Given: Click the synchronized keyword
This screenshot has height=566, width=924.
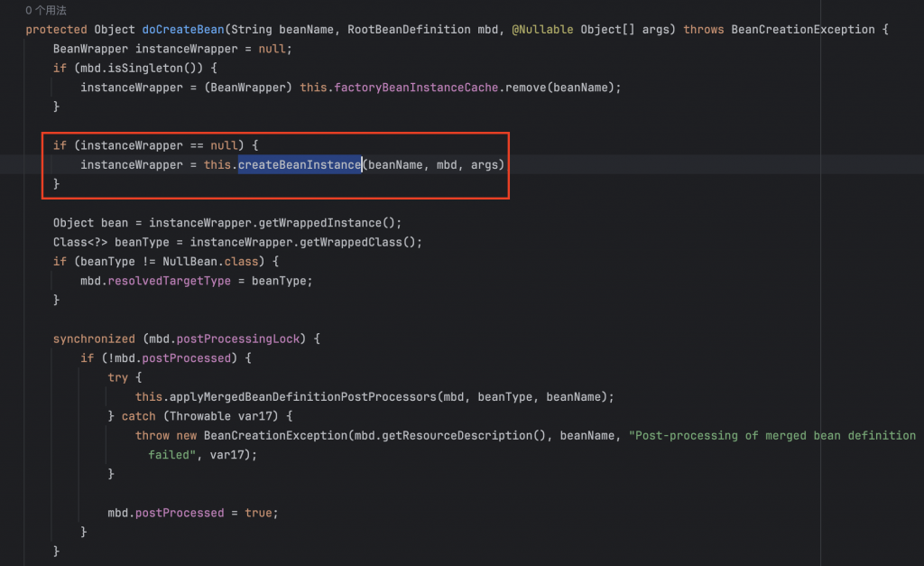Looking at the screenshot, I should pyautogui.click(x=94, y=339).
